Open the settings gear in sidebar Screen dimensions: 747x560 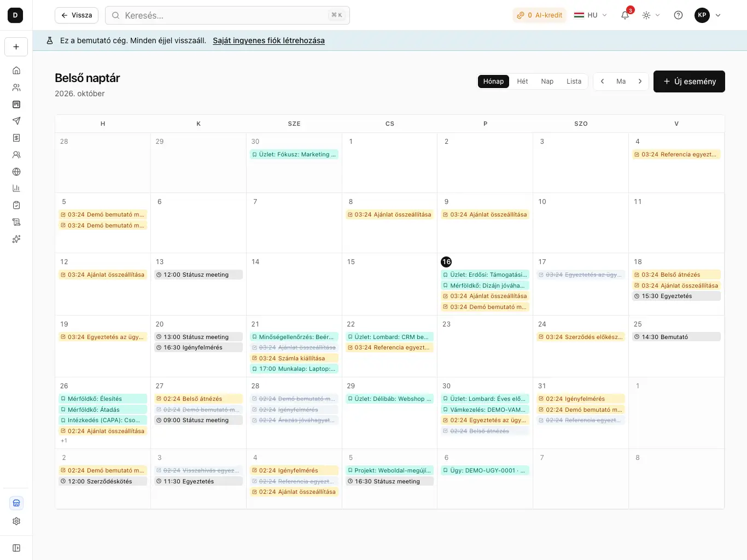(16, 521)
